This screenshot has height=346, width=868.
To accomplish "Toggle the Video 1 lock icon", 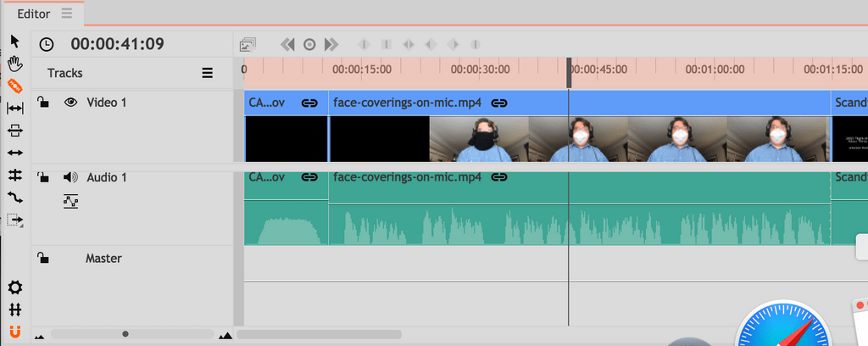I will [x=42, y=103].
